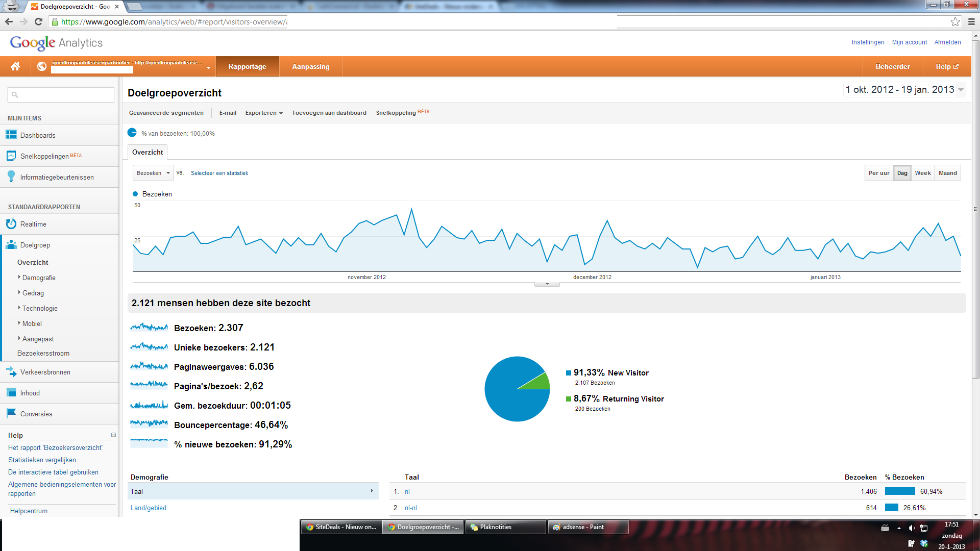Click the sidebar search input field
Screen dimensions: 980x551
coord(61,94)
